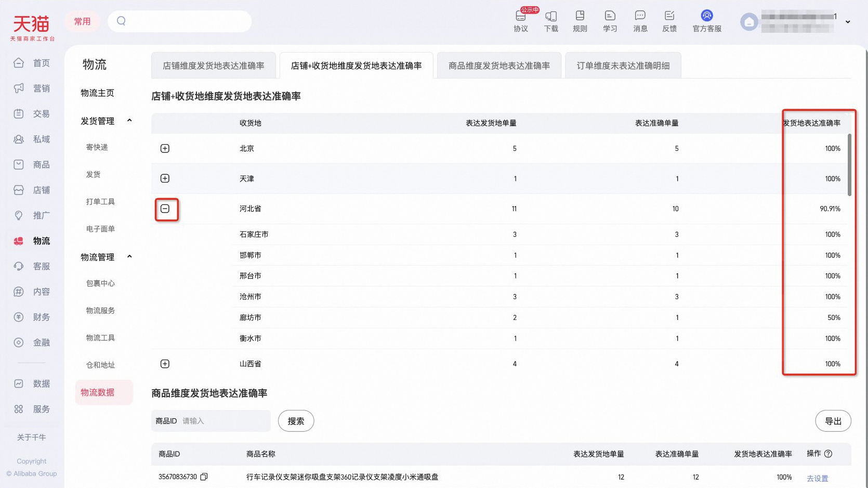This screenshot has height=488, width=868.
Task: Open 物流服务 menu item
Action: [x=100, y=311]
